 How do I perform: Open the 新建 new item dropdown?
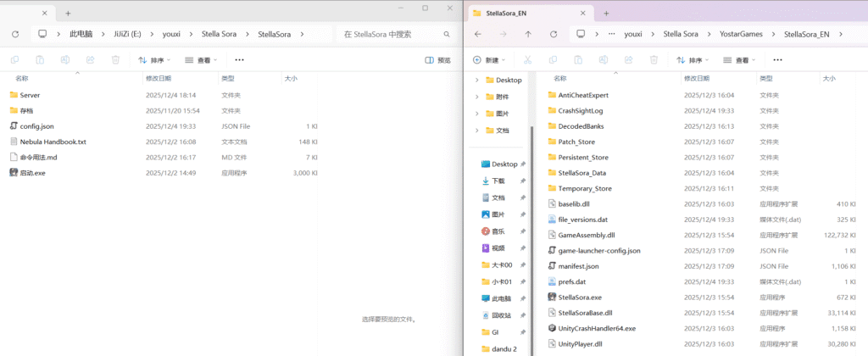489,60
